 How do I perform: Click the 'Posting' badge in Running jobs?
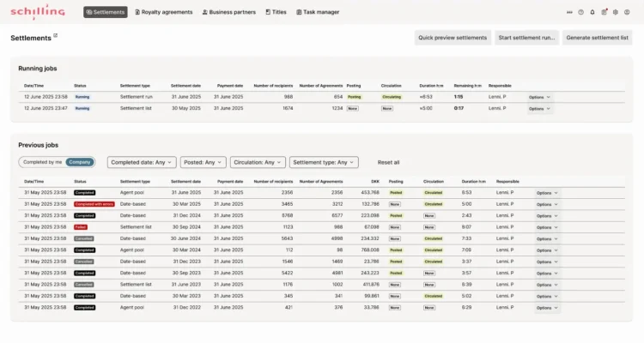pyautogui.click(x=354, y=97)
